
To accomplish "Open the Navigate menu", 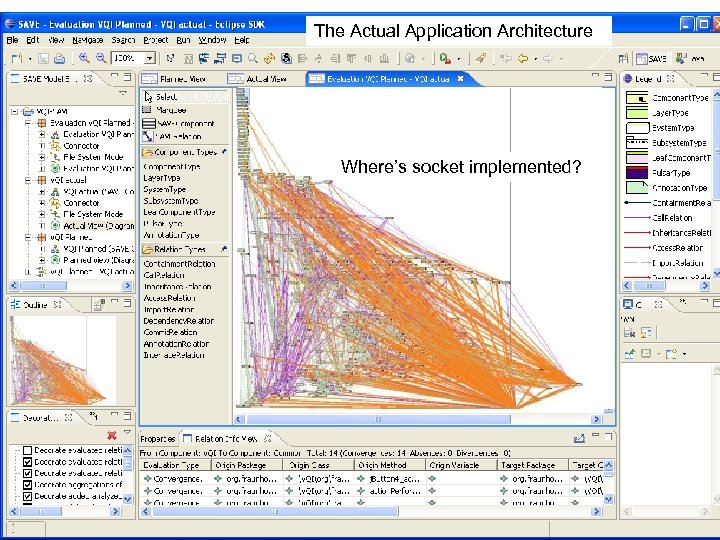I will click(x=87, y=40).
